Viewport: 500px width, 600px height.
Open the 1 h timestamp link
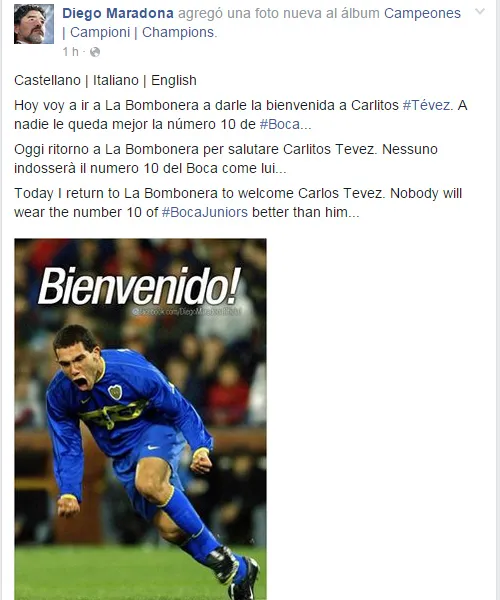pos(70,52)
